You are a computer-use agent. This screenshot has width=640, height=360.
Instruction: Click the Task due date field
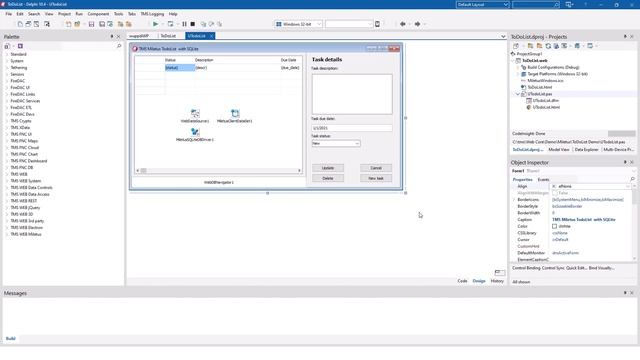click(352, 128)
